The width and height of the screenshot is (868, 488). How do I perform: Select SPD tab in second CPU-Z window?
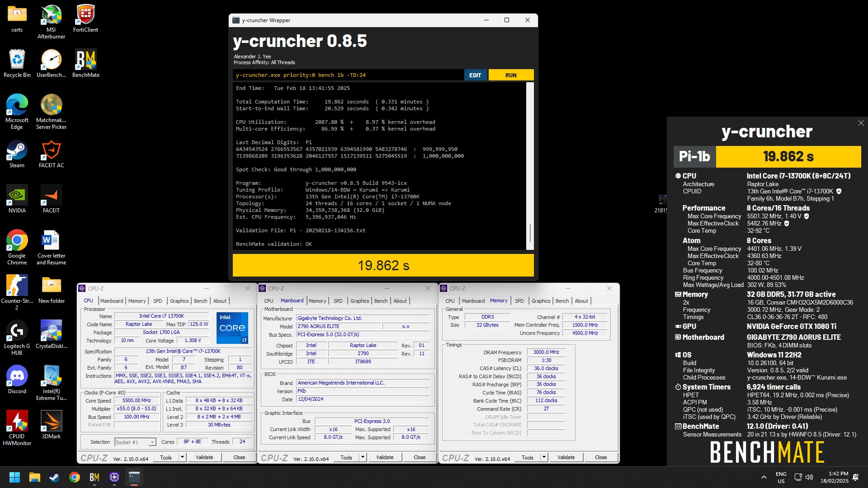[338, 301]
